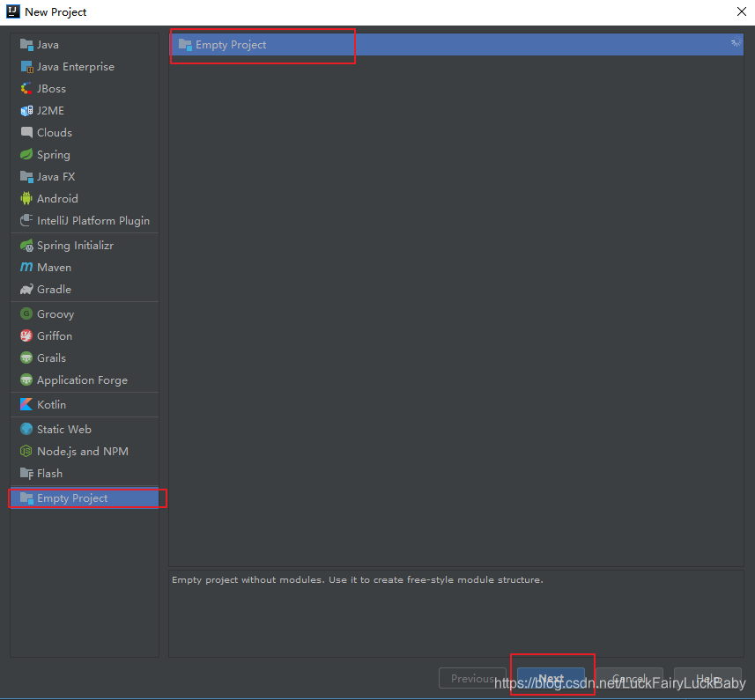
Task: Select Empty Project row in right panel
Action: point(456,45)
